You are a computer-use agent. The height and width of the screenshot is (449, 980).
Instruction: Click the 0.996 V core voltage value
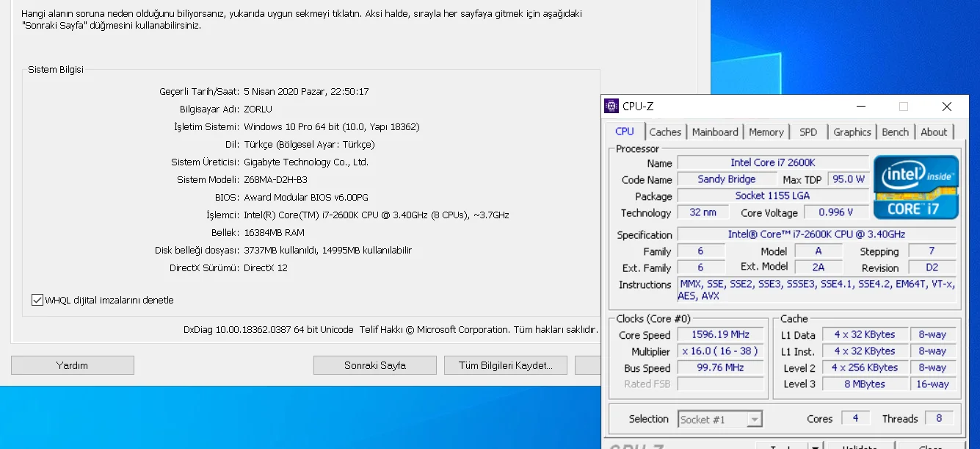coord(835,212)
